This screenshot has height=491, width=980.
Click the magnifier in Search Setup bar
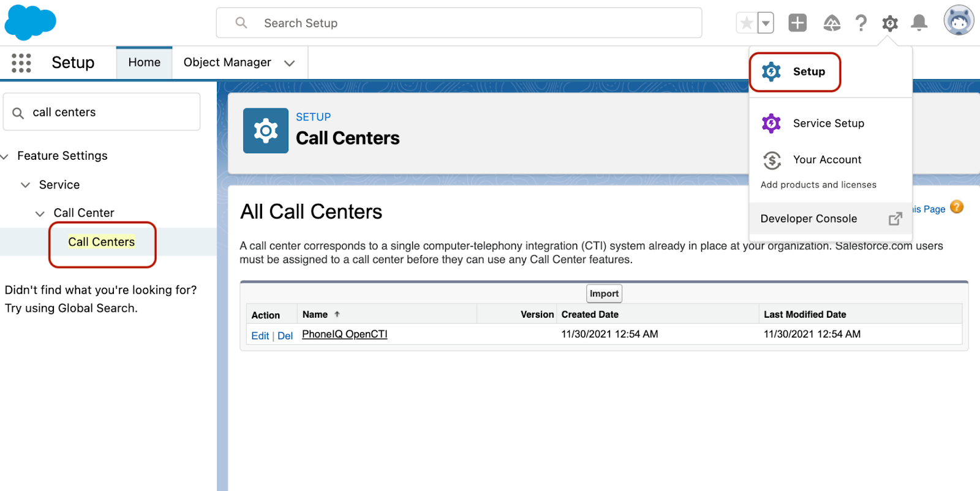point(241,23)
